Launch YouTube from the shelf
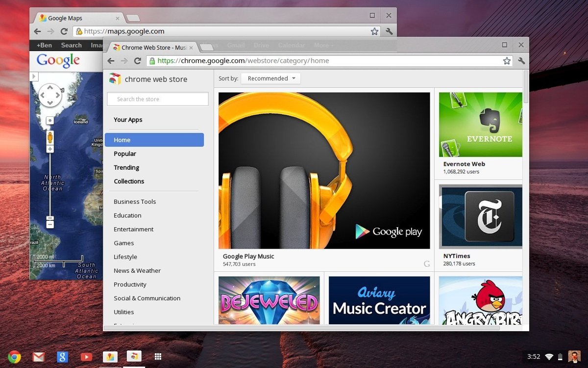The image size is (588, 368). pyautogui.click(x=86, y=357)
